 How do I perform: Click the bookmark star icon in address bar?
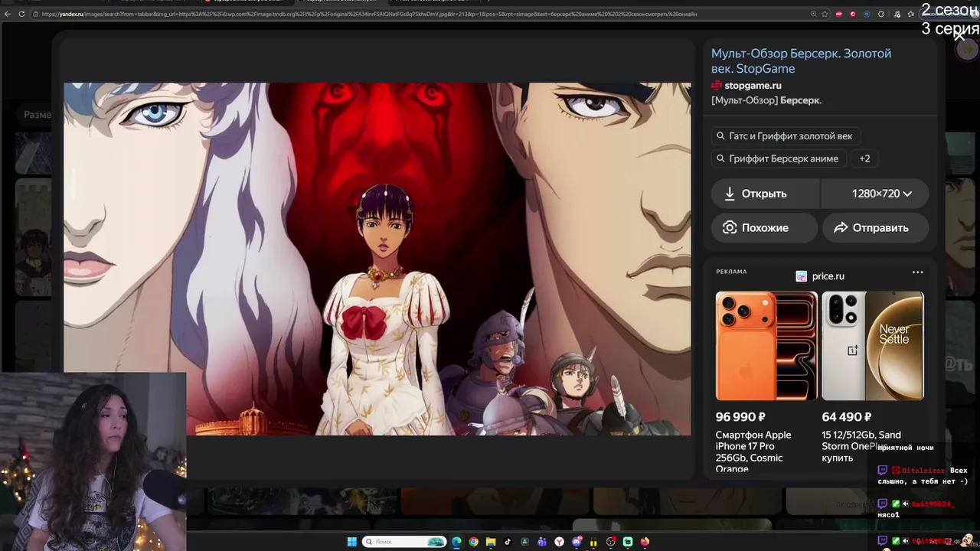coord(825,14)
